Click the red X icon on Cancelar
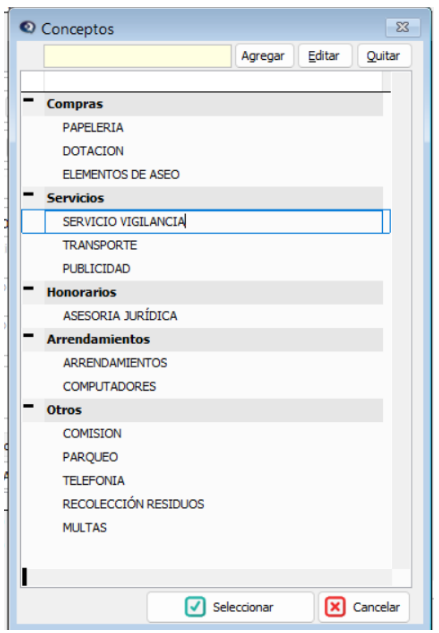 (335, 606)
